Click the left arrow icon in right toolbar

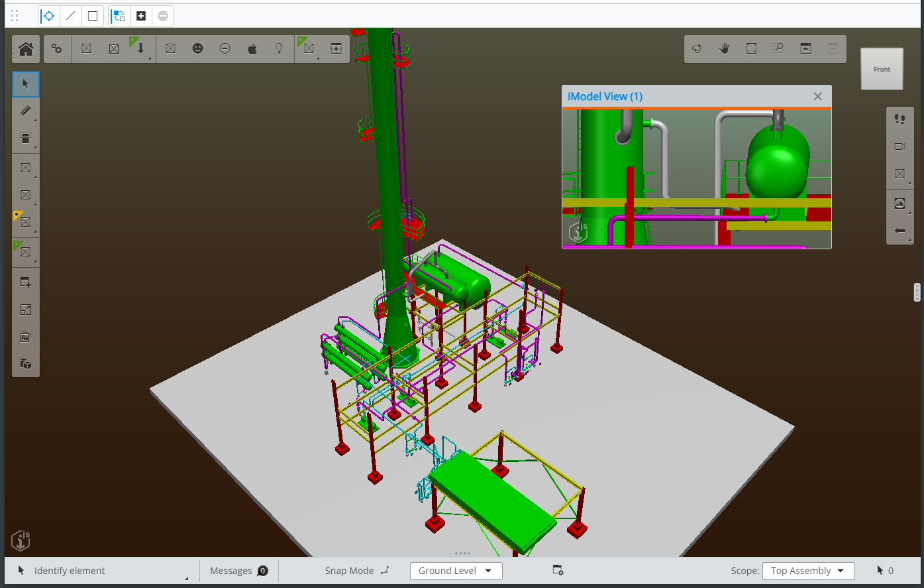click(x=899, y=231)
